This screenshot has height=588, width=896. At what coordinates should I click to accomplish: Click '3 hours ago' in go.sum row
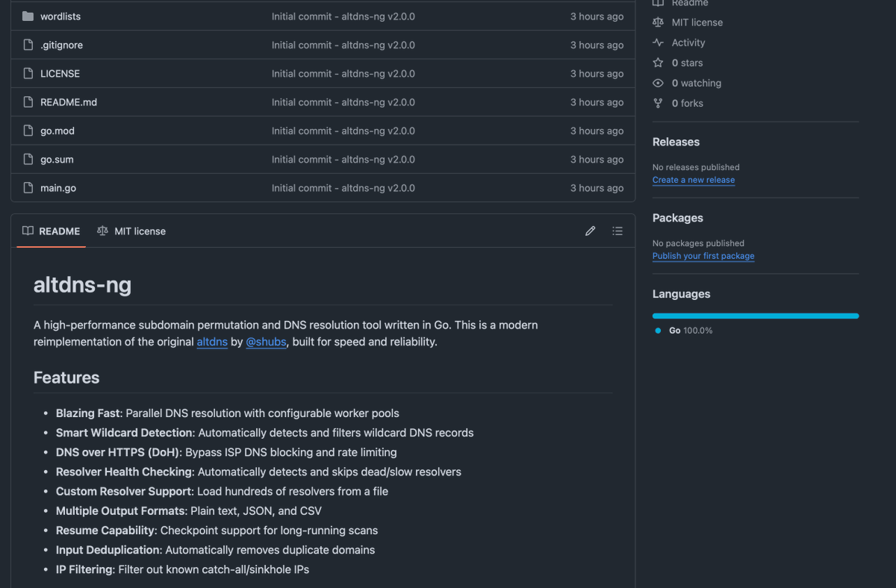point(597,159)
